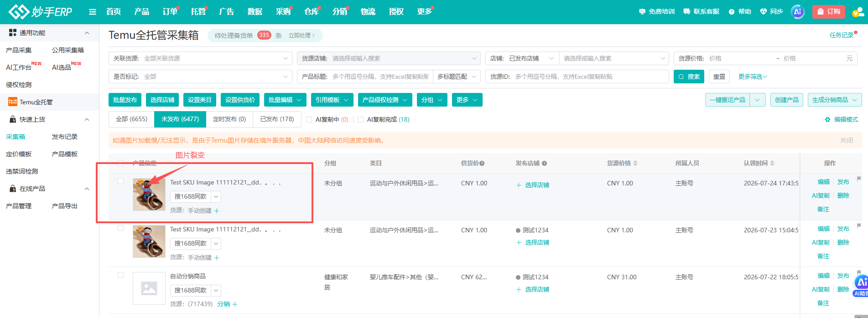Image resolution: width=868 pixels, height=318 pixels.
Task: Check the second Test SKU Image row
Action: pyautogui.click(x=120, y=228)
